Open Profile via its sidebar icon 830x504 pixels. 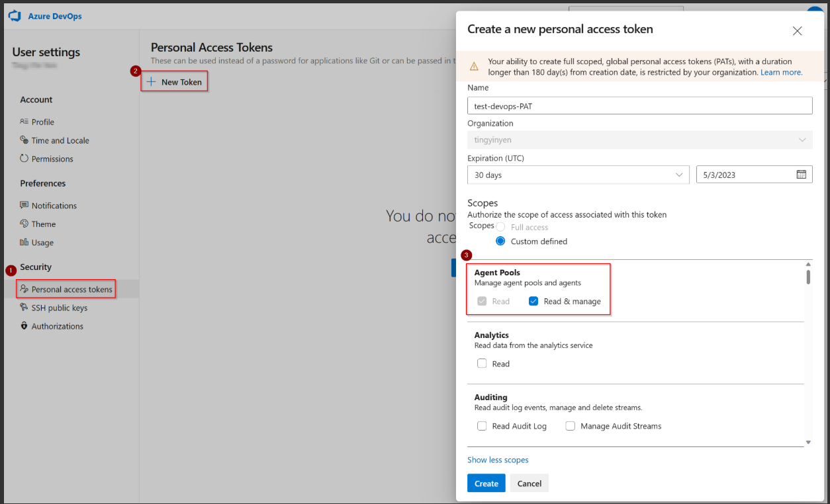(24, 122)
